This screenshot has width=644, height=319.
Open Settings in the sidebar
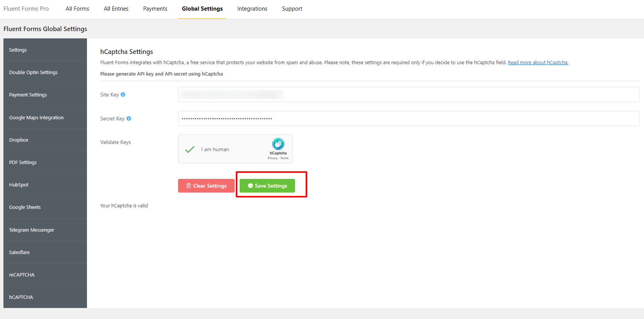(45, 50)
